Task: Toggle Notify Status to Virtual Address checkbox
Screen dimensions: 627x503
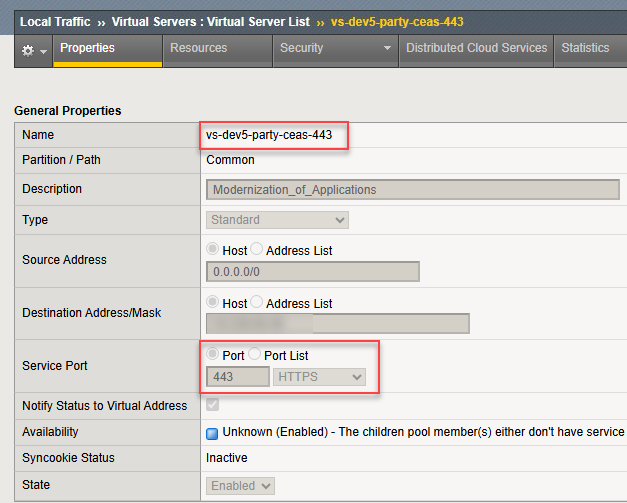Action: pyautogui.click(x=213, y=406)
